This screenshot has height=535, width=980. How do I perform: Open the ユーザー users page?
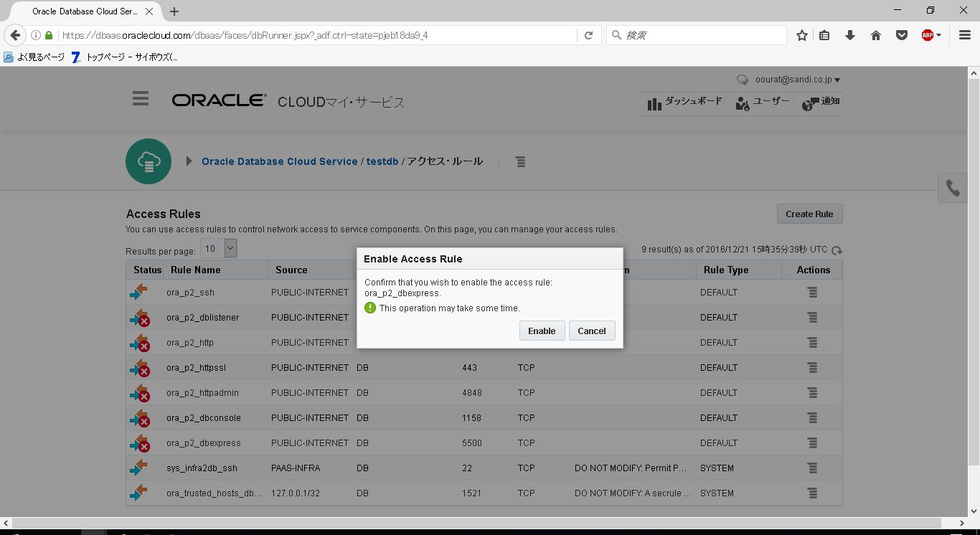click(x=762, y=103)
